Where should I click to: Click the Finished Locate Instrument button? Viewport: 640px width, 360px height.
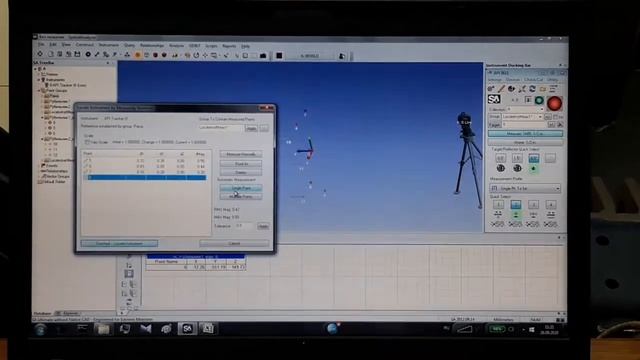(x=119, y=244)
